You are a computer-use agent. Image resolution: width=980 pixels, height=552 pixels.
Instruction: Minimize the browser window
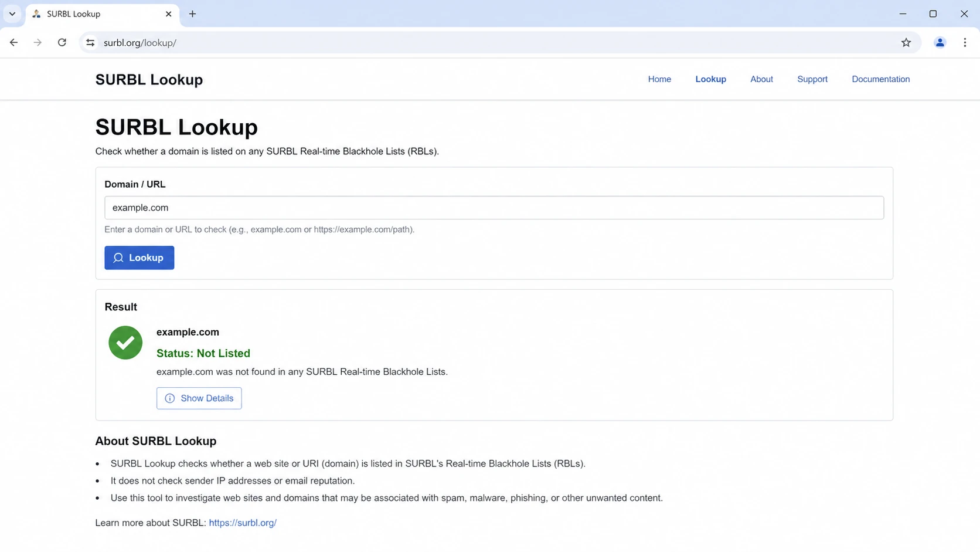click(x=903, y=13)
